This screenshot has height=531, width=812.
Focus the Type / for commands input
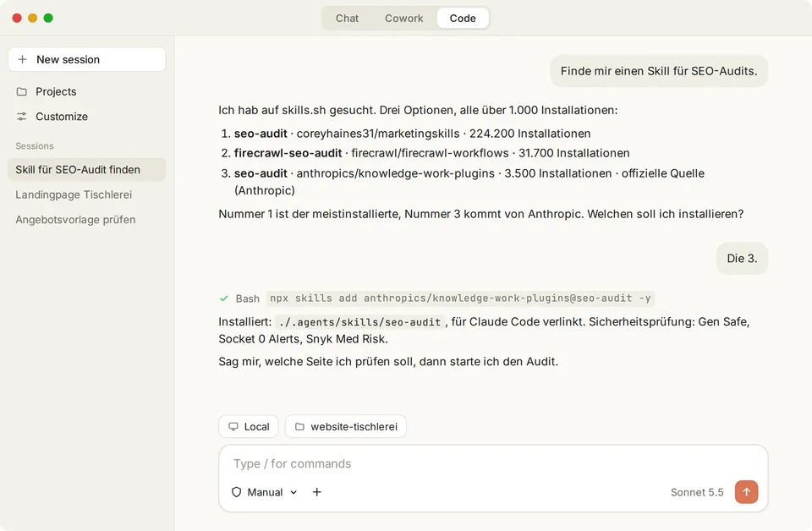point(493,463)
